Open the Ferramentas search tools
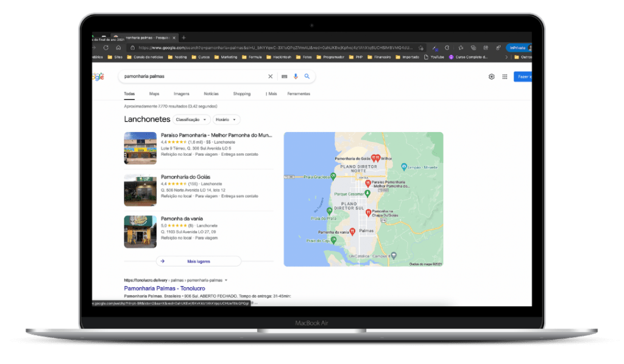This screenshot has height=364, width=624. (x=299, y=94)
